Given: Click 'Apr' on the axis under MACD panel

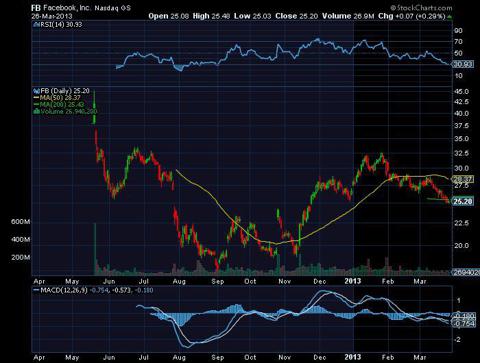Looking at the screenshot, I should coord(39,357).
